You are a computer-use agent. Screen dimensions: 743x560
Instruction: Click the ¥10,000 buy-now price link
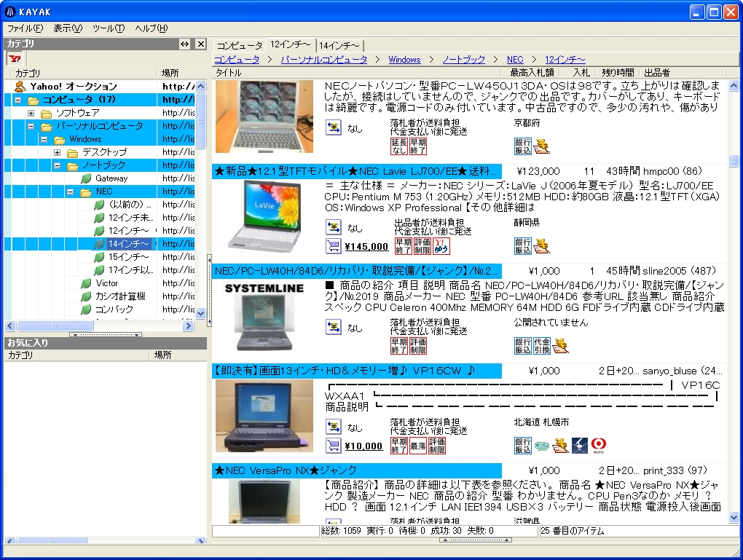(363, 446)
